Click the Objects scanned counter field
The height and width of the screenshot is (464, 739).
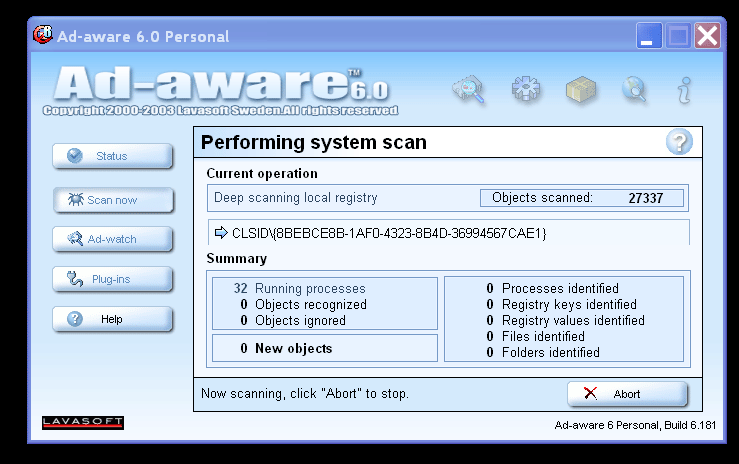(582, 198)
